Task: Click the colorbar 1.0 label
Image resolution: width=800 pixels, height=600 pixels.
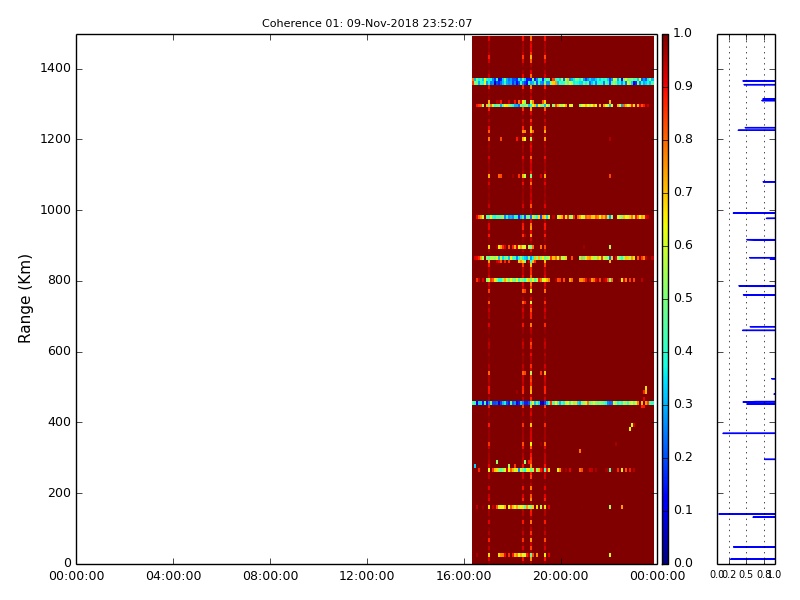Action: pos(683,33)
